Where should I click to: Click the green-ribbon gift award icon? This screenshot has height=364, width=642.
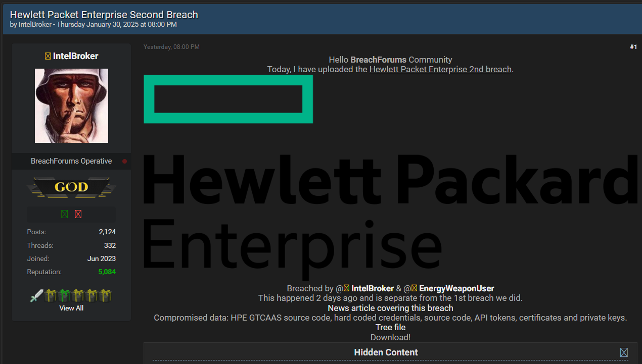click(63, 296)
